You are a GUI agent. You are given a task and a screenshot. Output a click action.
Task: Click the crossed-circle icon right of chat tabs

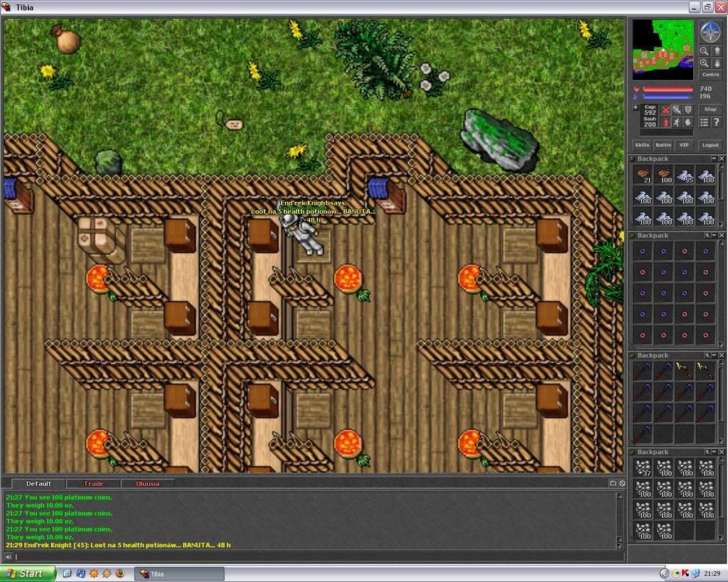click(x=622, y=483)
